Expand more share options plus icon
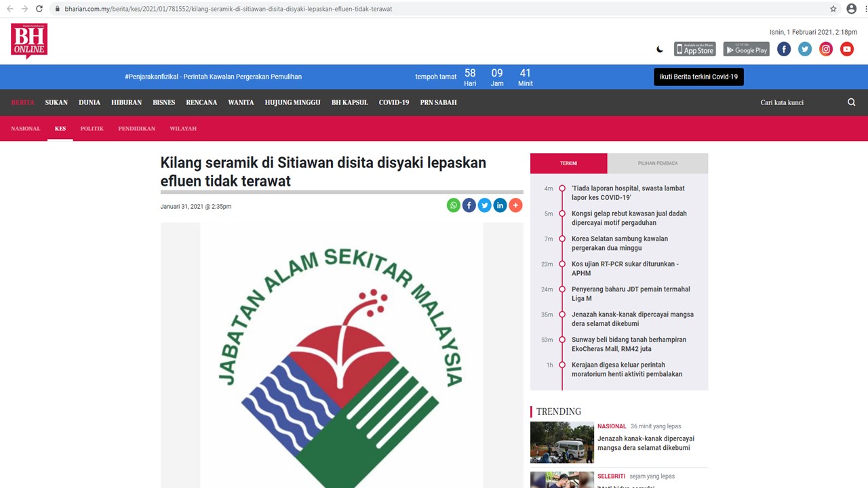The width and height of the screenshot is (868, 488). [516, 205]
